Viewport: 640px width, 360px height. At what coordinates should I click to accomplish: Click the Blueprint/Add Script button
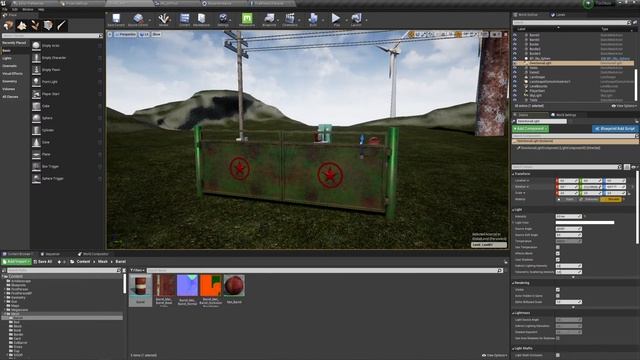(x=615, y=129)
